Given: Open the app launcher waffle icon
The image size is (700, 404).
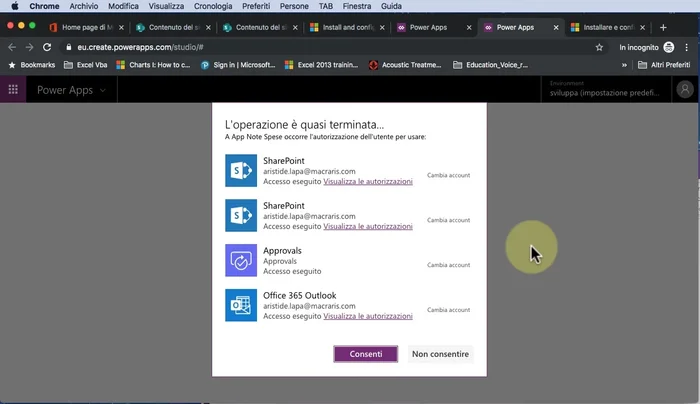Looking at the screenshot, I should [x=13, y=90].
